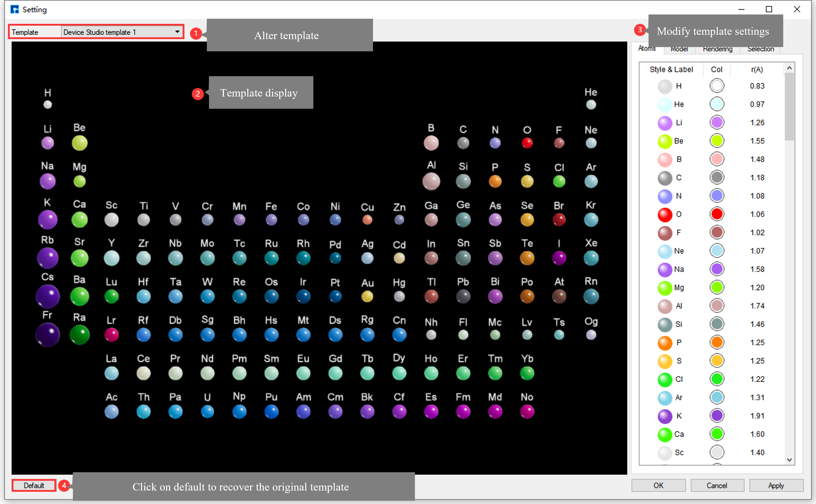Click the atom list scrollbar thumb
The image size is (816, 504).
coord(789,106)
